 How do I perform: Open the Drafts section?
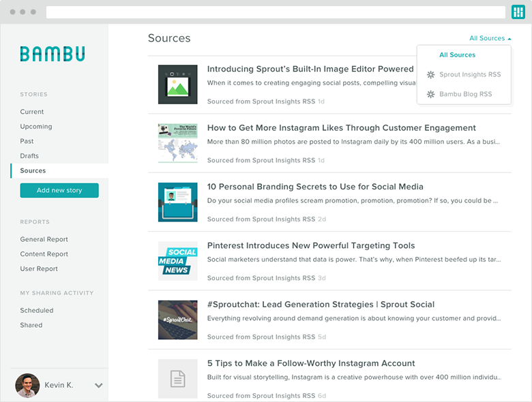coord(29,156)
